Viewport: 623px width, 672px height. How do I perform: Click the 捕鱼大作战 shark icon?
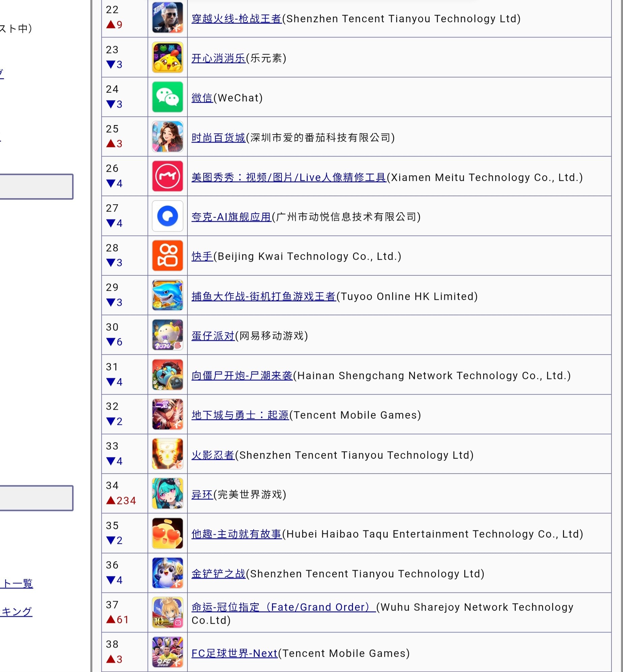pos(168,295)
